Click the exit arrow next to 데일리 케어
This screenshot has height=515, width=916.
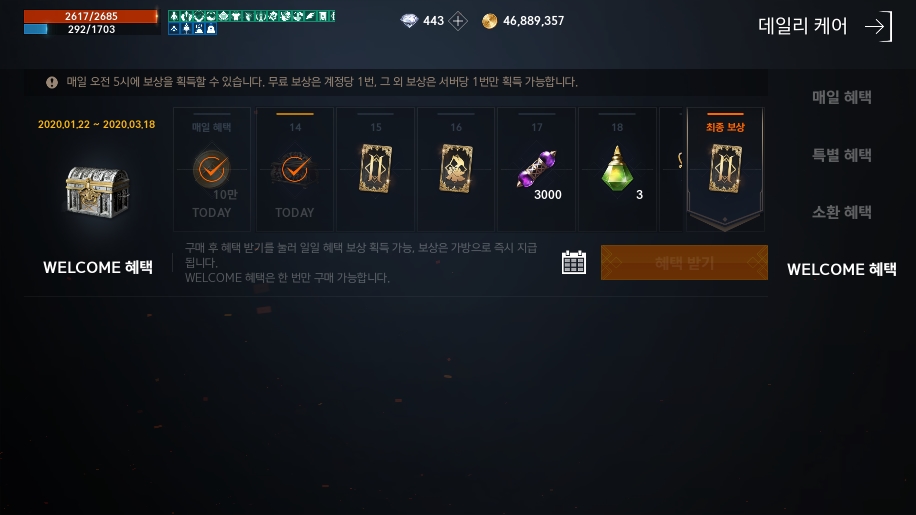click(879, 26)
